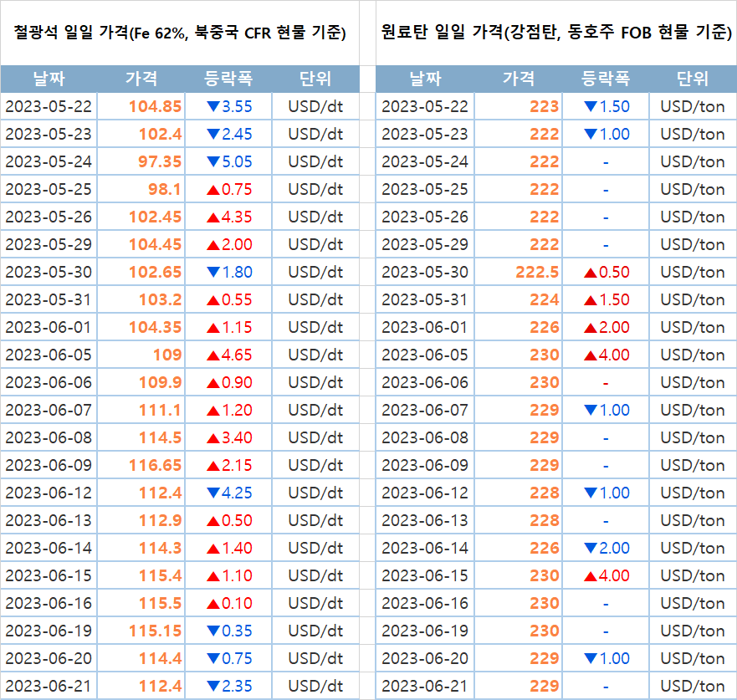The height and width of the screenshot is (700, 737).
Task: Click coking coal price 226 on 2023-06-01
Action: (545, 328)
